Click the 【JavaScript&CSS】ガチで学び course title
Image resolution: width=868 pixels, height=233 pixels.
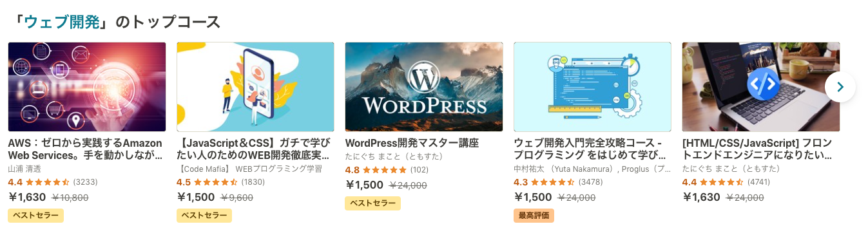coord(253,149)
